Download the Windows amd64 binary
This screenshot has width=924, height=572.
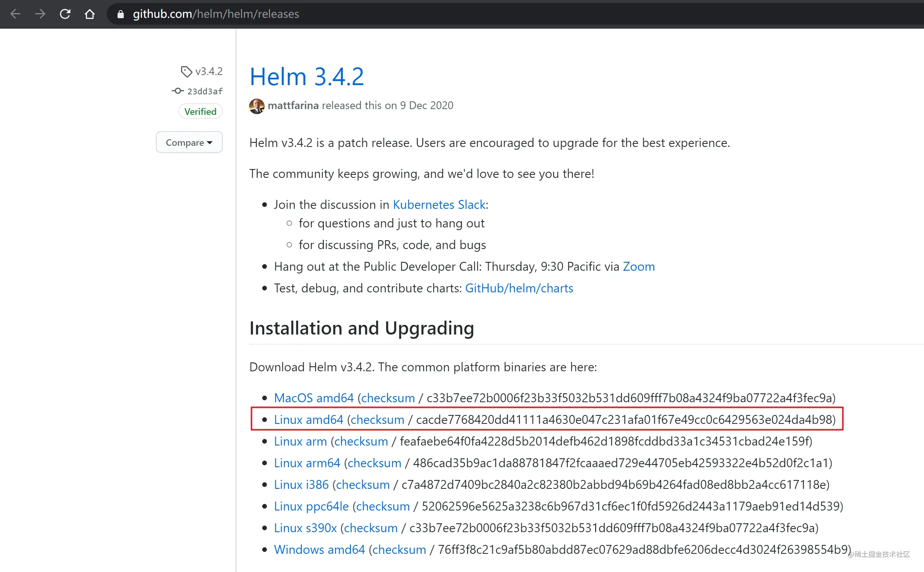(319, 550)
